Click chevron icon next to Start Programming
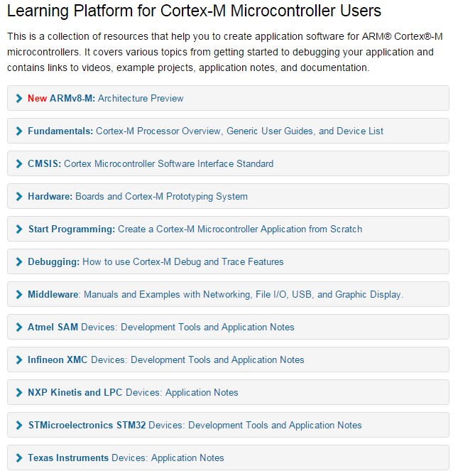 coord(19,229)
